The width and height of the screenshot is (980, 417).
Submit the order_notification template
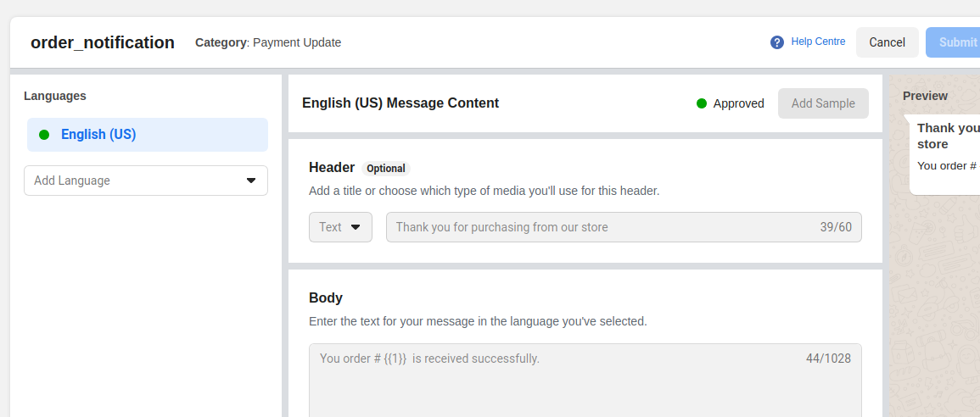point(953,42)
